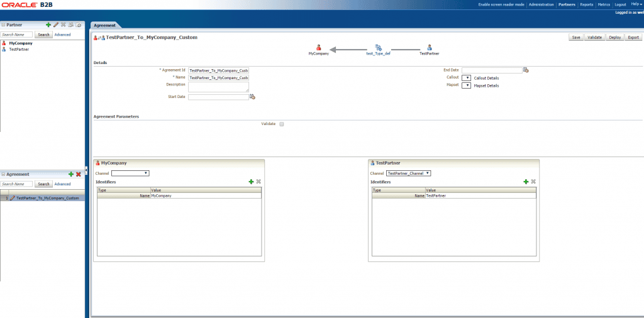Open MyCompany Channel dropdown
Viewport: 644px width, 318px height.
click(130, 173)
